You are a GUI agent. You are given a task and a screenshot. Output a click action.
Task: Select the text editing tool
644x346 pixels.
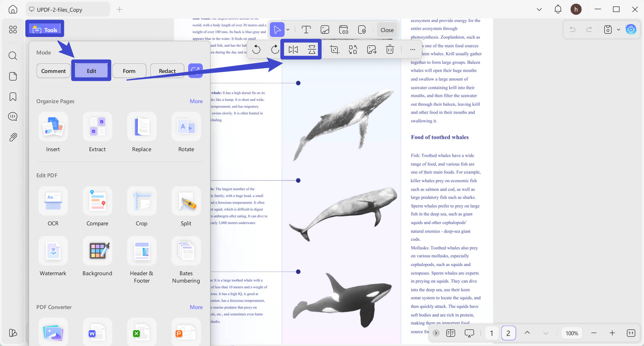pyautogui.click(x=306, y=30)
